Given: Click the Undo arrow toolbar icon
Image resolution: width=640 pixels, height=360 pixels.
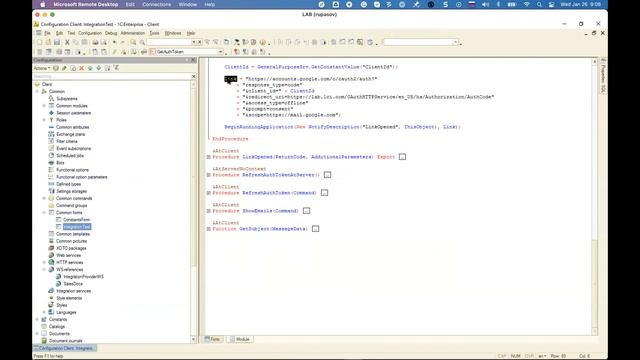Looking at the screenshot, I should (114, 42).
